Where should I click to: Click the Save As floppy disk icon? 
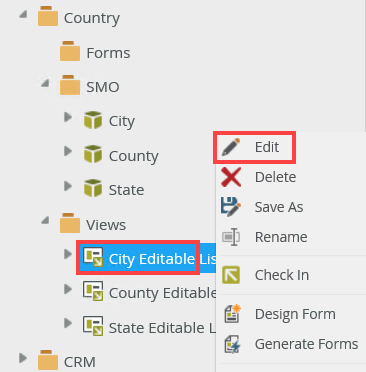231,207
